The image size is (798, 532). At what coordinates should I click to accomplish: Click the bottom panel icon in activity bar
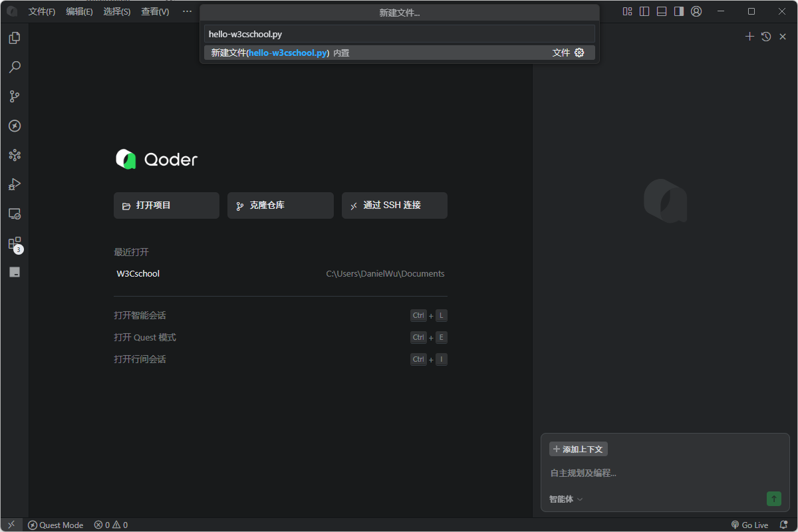click(x=15, y=272)
